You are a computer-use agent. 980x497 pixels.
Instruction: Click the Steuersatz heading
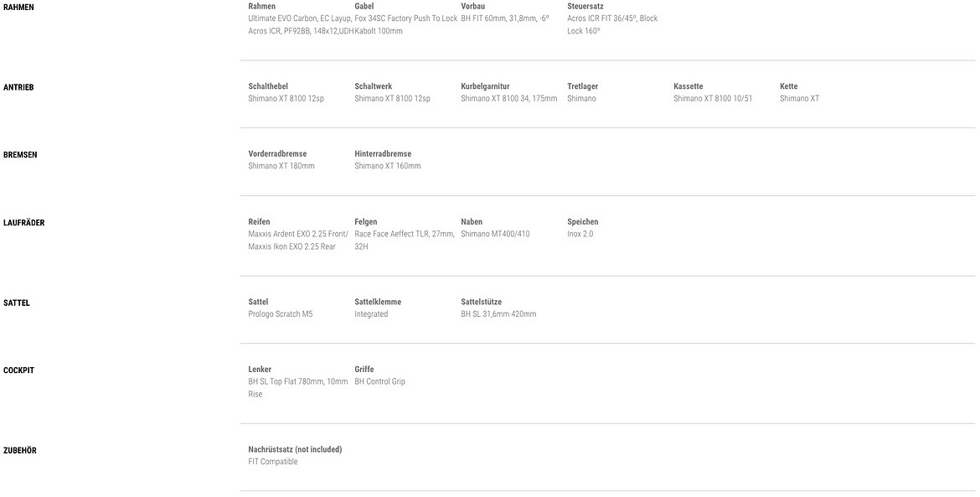point(585,6)
